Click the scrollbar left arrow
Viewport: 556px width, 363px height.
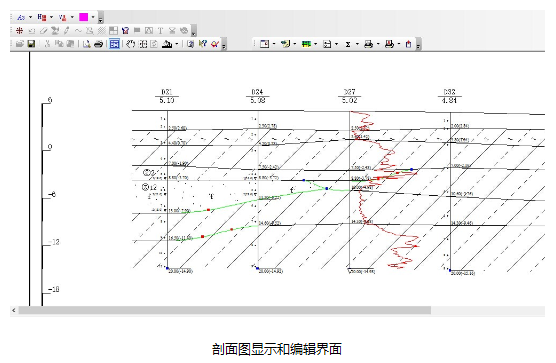[x=14, y=311]
